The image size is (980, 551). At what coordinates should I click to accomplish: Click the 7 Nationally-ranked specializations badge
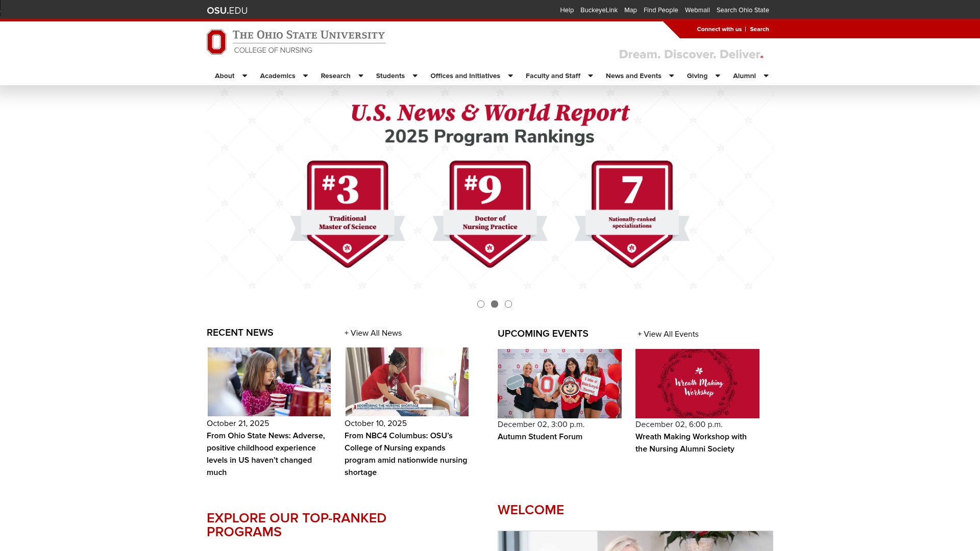point(632,214)
